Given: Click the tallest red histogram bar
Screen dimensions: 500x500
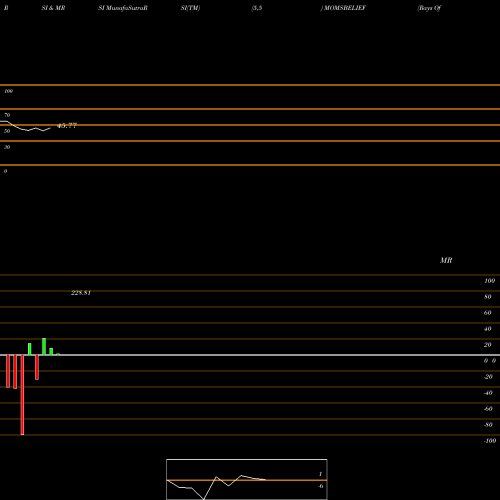Looking at the screenshot, I should (x=22, y=395).
